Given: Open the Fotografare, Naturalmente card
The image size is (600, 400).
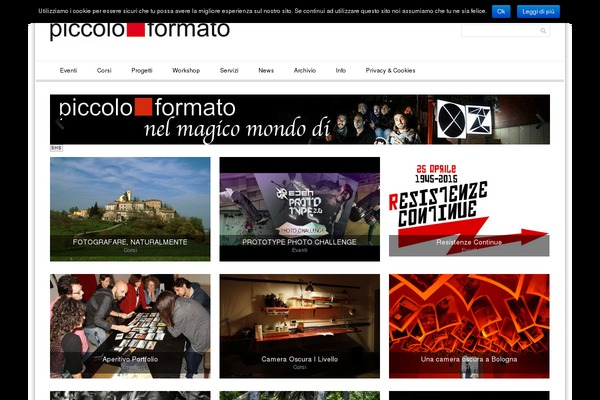Looking at the screenshot, I should tap(130, 209).
